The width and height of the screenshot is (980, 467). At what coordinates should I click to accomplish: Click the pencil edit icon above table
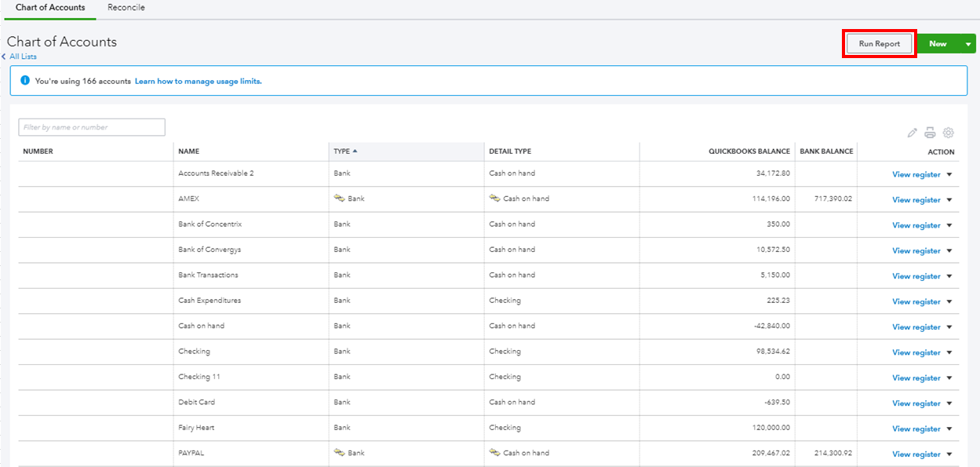(x=913, y=133)
